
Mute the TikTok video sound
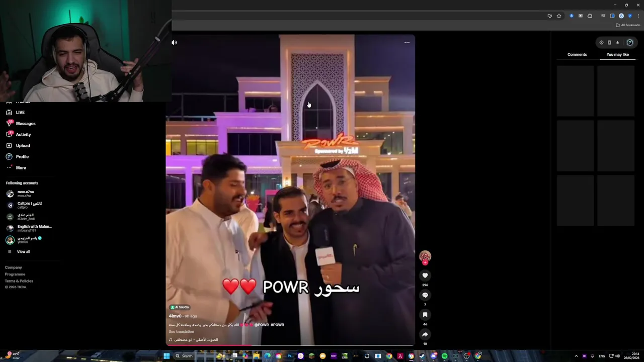174,42
